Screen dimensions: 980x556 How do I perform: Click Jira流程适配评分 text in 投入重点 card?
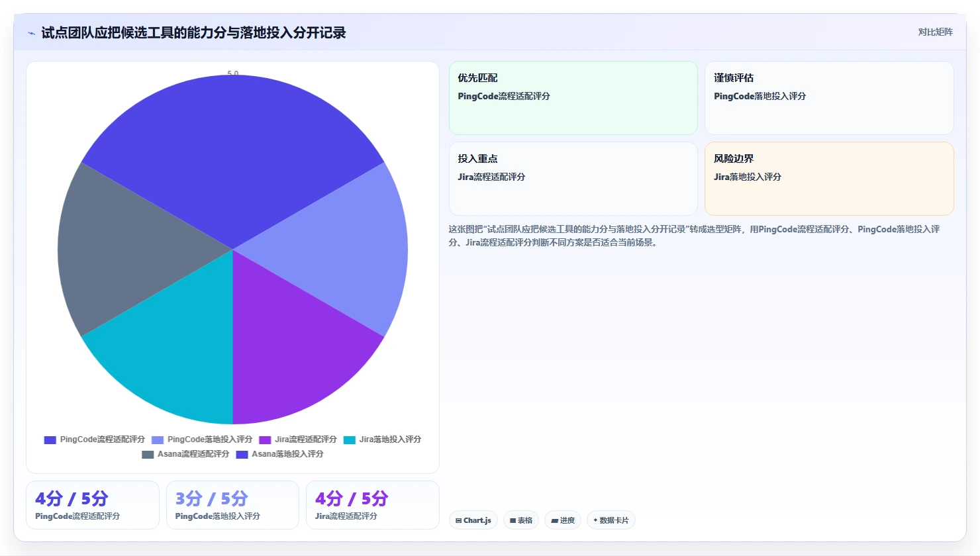coord(491,177)
